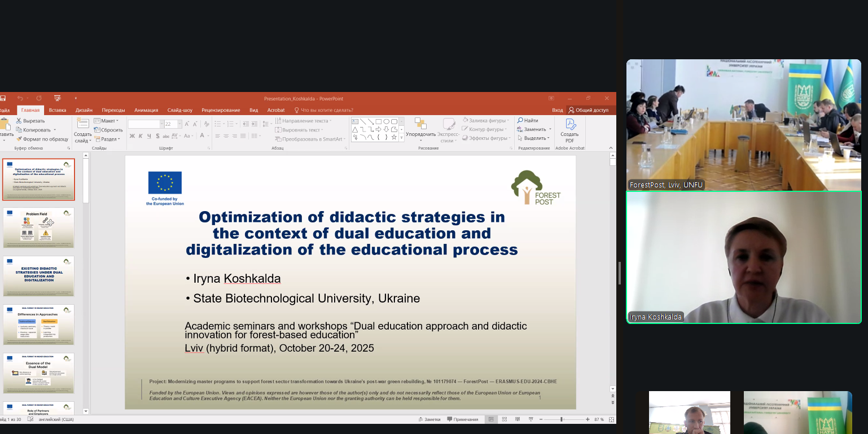Click the zoom slider handle in status bar
Screen dimensions: 868x434
562,419
